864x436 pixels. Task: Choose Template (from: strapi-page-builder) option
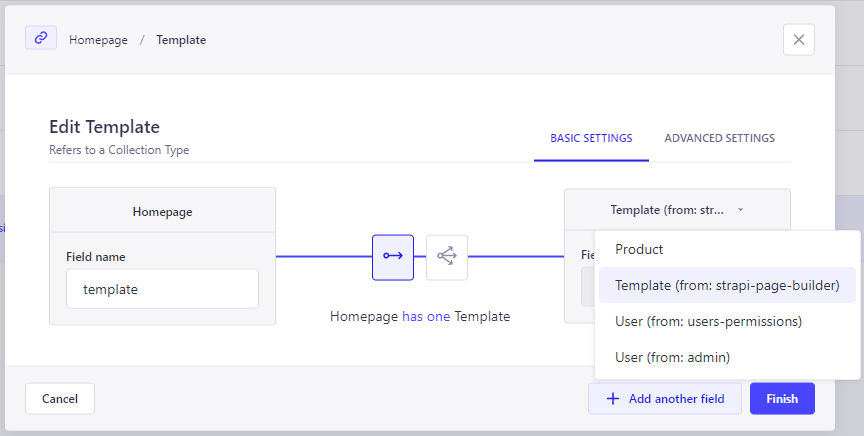pos(726,285)
